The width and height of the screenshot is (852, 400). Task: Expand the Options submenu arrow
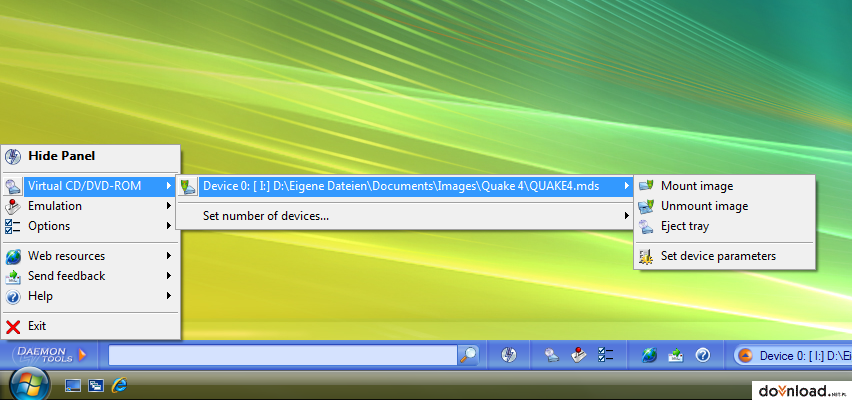[169, 226]
